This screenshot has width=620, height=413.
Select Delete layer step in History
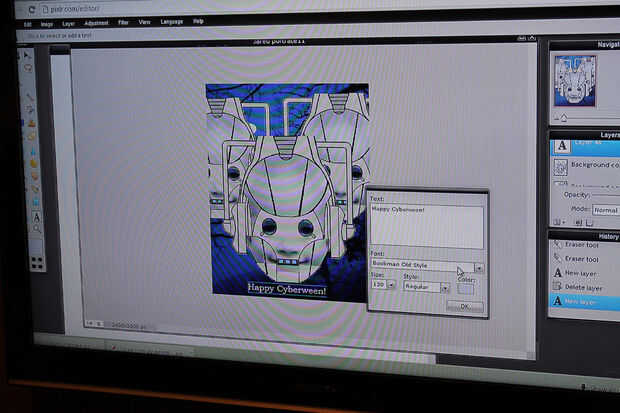pyautogui.click(x=584, y=287)
